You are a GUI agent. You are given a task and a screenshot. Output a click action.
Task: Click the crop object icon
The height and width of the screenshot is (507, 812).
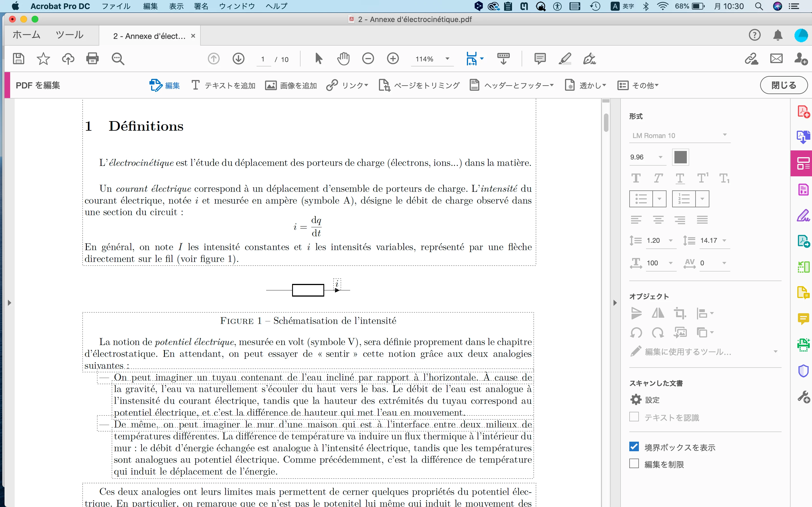[x=680, y=313]
